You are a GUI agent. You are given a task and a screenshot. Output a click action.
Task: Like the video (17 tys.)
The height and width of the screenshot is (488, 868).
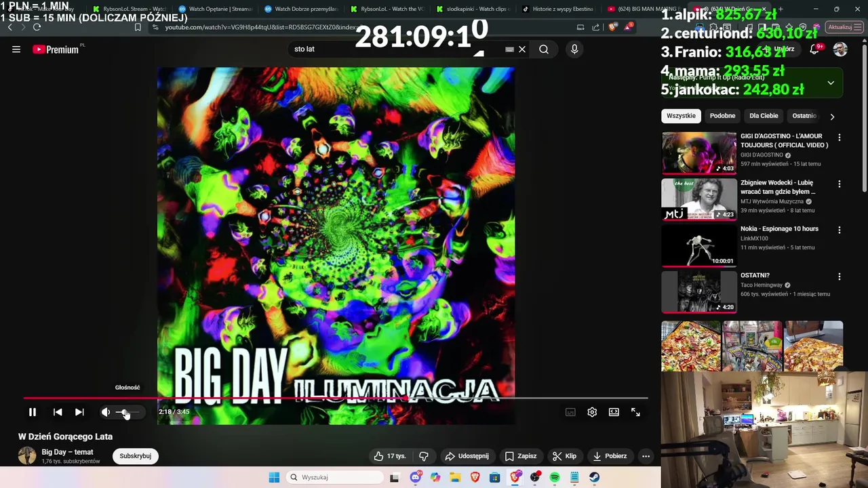[389, 456]
